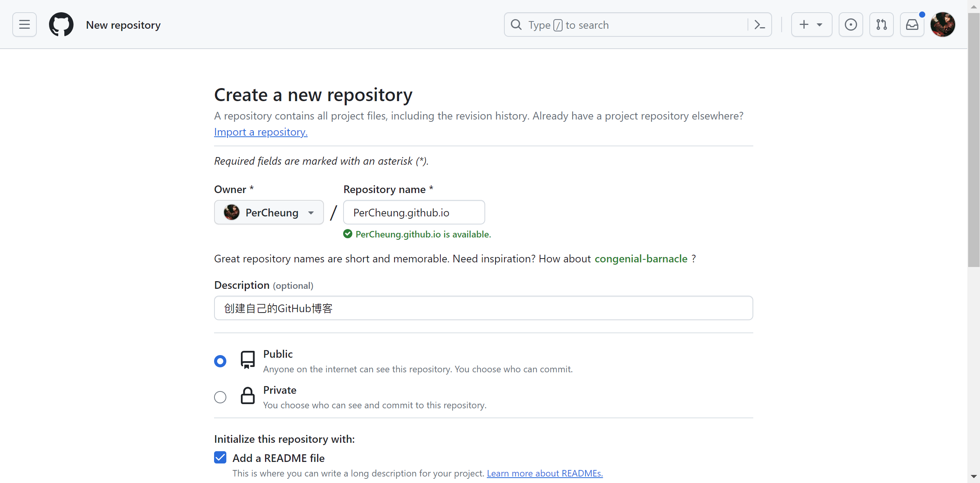Open the GitHub home logo
Viewport: 980px width, 483px height.
point(61,25)
